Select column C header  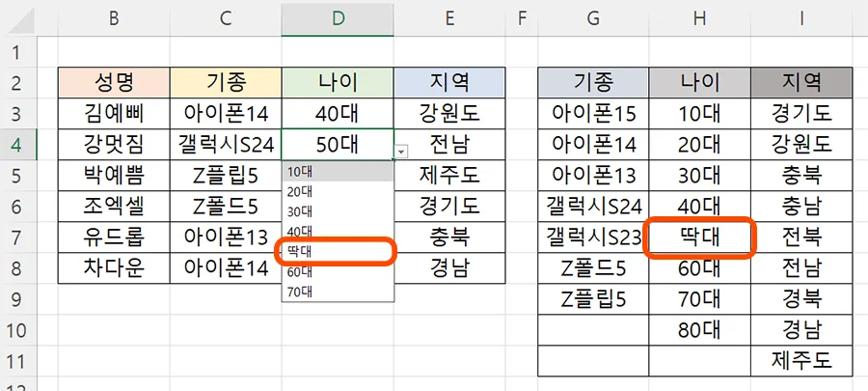click(x=226, y=18)
